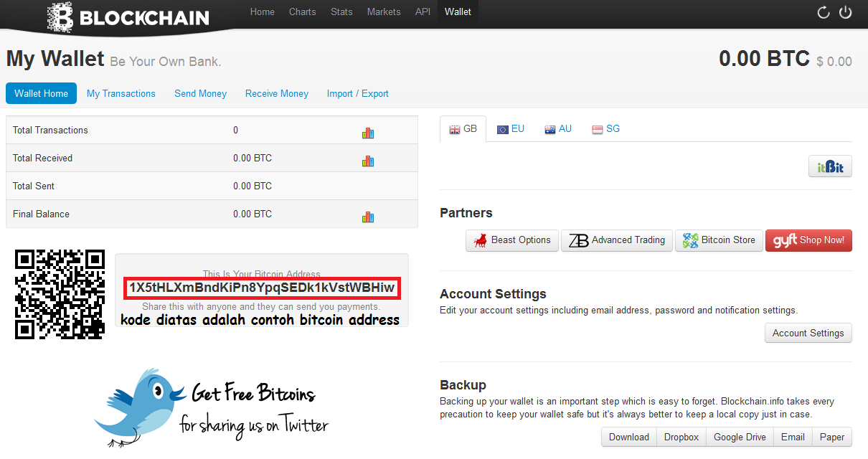
Task: Select the EU region tab
Action: point(511,129)
